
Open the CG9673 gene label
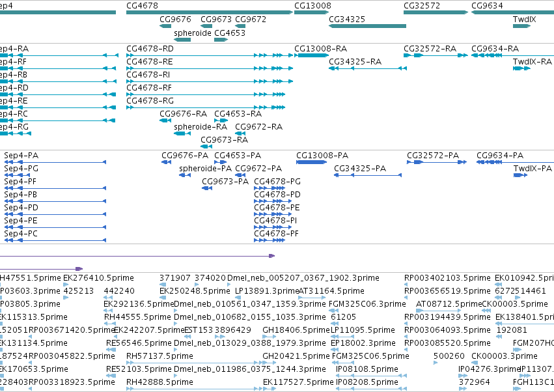click(216, 20)
